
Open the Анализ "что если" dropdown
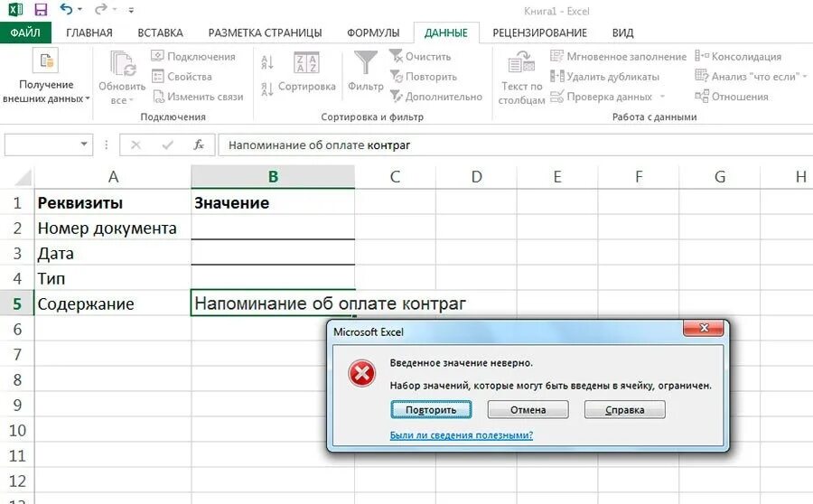[x=751, y=77]
